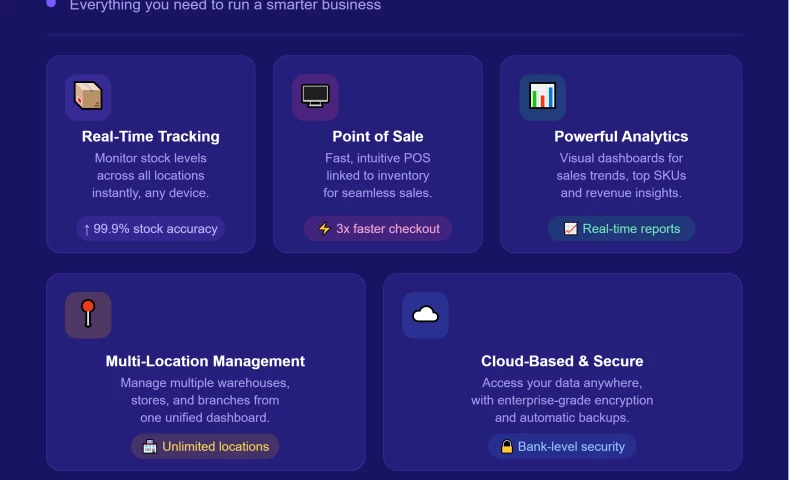Select the Unlimited locations badge
Viewport: 800px width, 480px height.
[205, 446]
